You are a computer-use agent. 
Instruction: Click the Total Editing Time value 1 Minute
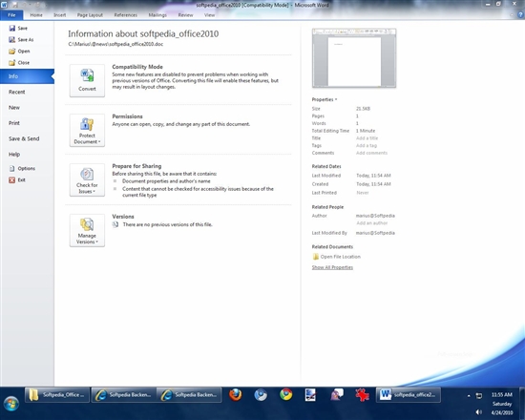click(x=366, y=131)
